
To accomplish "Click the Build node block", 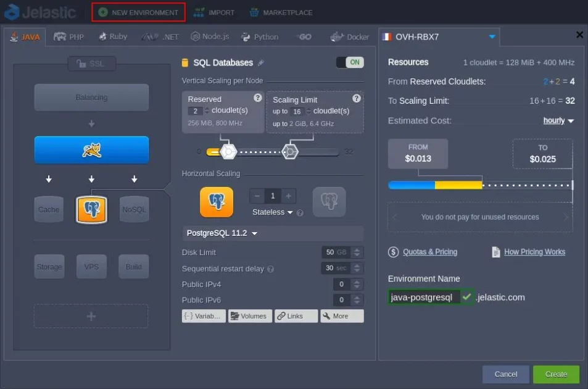I will coord(134,267).
